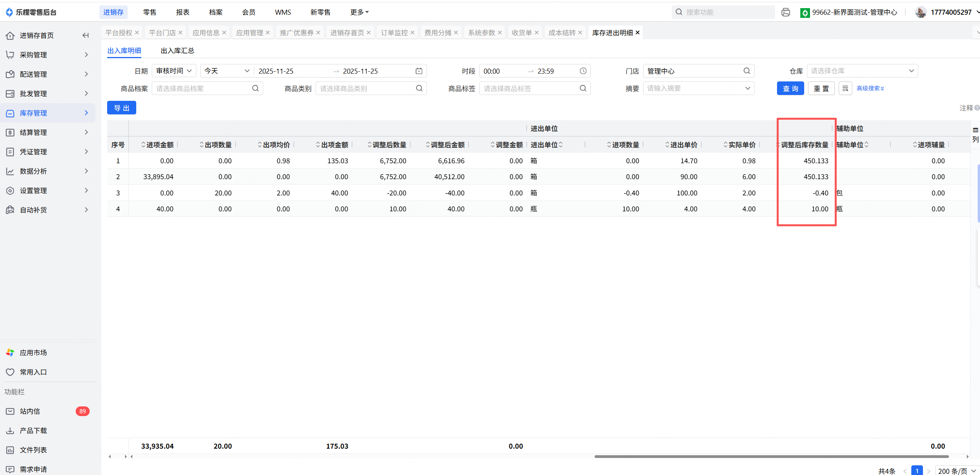Screen dimensions: 980x475
Task: Open 站内信 messages in sidebar
Action: tap(30, 411)
